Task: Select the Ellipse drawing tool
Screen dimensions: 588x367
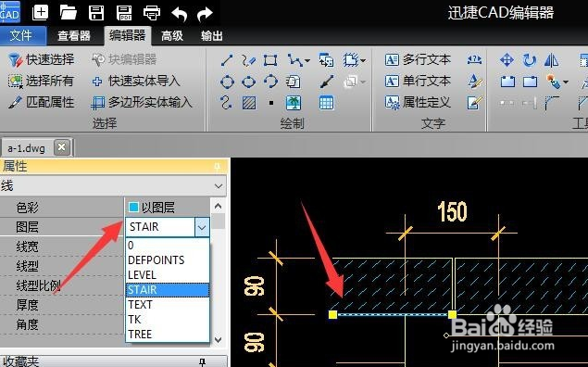Action: pos(248,82)
